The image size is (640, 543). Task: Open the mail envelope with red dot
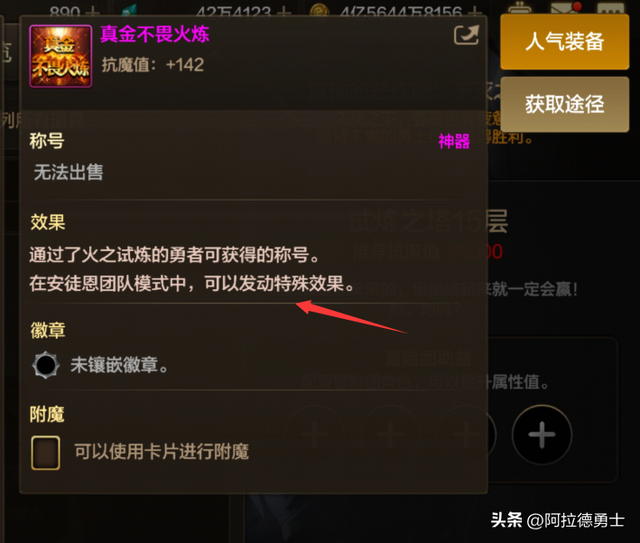pyautogui.click(x=565, y=9)
